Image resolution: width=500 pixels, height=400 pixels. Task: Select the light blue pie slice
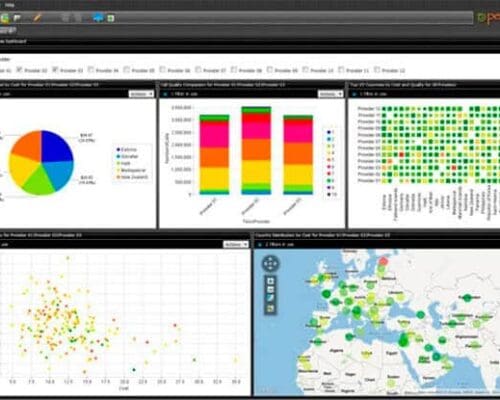[x=59, y=175]
